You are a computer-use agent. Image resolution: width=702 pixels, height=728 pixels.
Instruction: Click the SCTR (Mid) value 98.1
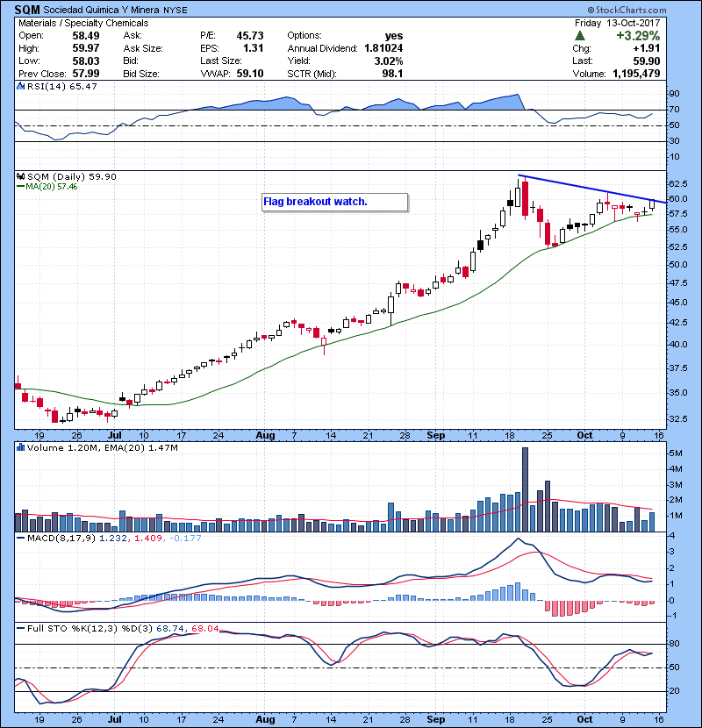click(x=392, y=74)
